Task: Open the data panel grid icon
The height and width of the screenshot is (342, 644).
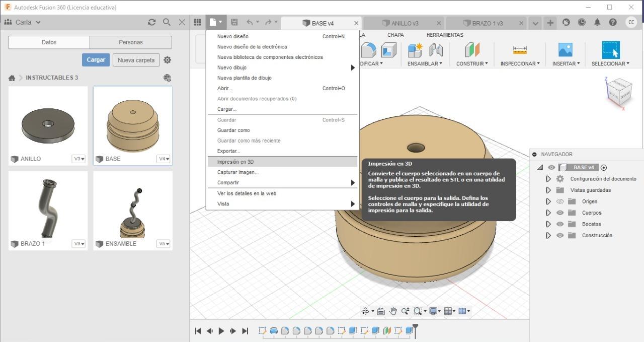Action: tap(198, 23)
